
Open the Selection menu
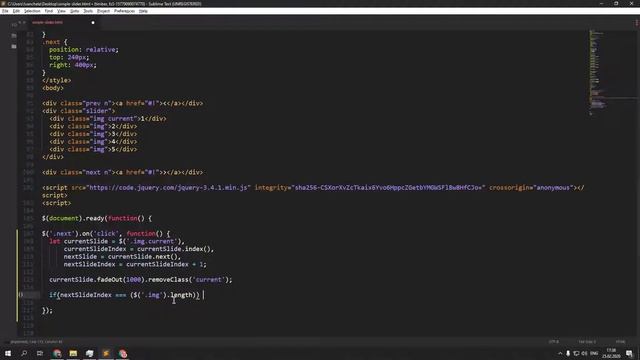click(x=32, y=11)
